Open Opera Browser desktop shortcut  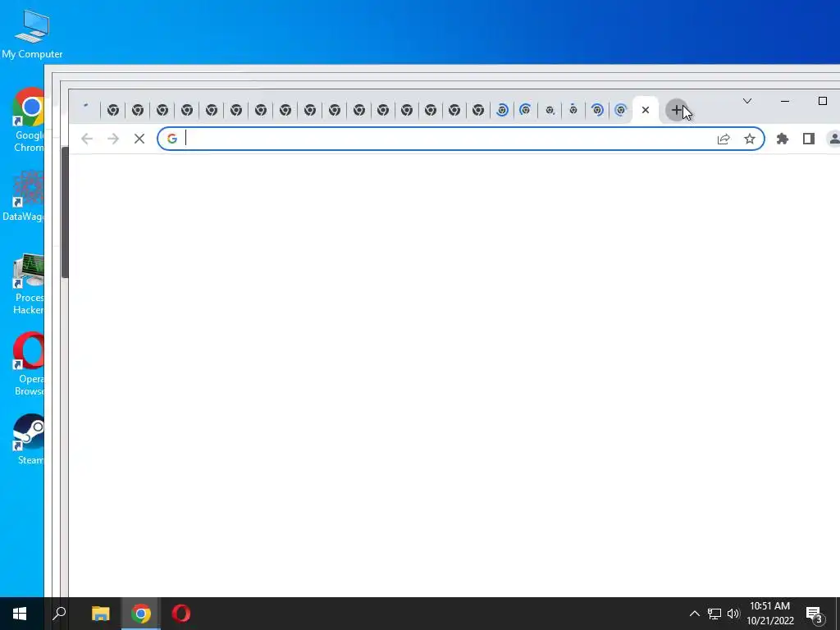coord(29,364)
